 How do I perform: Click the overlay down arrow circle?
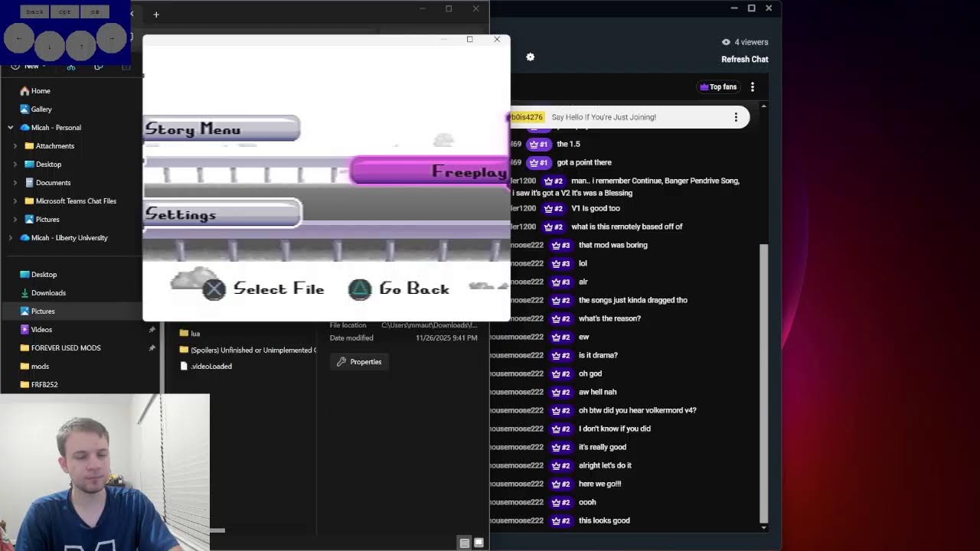49,45
